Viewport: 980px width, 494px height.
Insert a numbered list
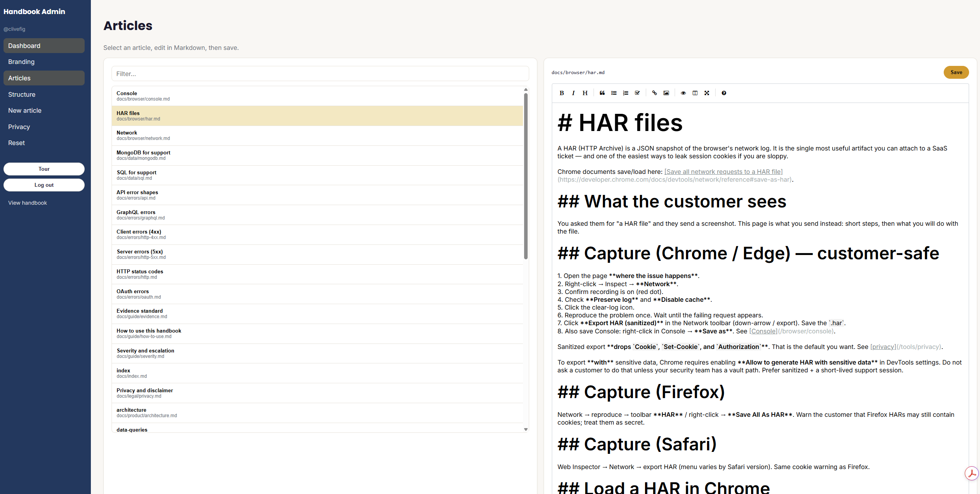click(626, 93)
